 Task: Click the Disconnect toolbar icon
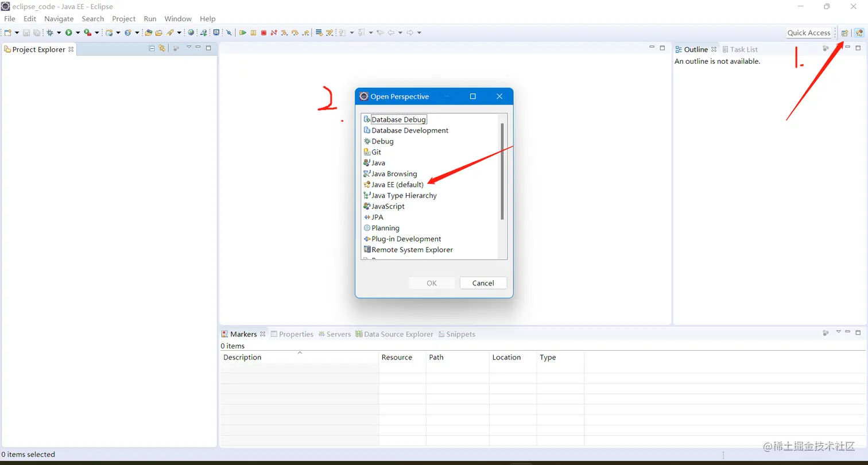pos(274,33)
